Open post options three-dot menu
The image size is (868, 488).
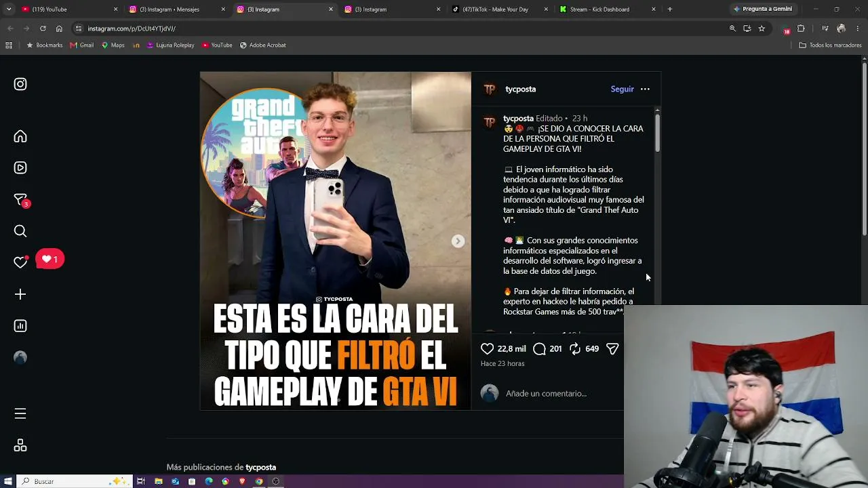[645, 89]
